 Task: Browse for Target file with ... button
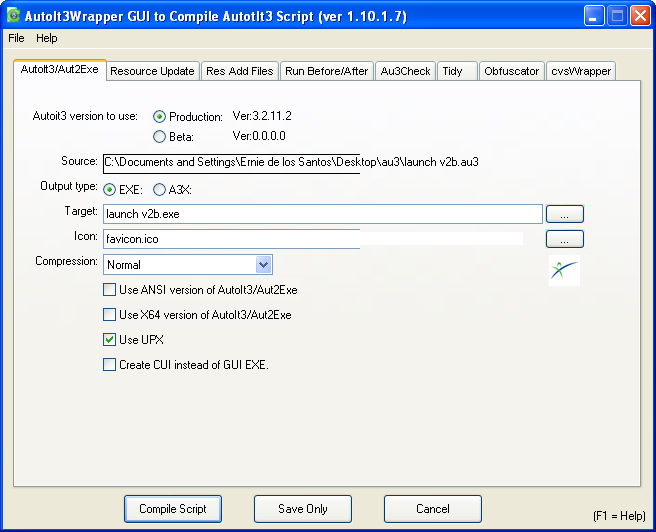pos(564,214)
